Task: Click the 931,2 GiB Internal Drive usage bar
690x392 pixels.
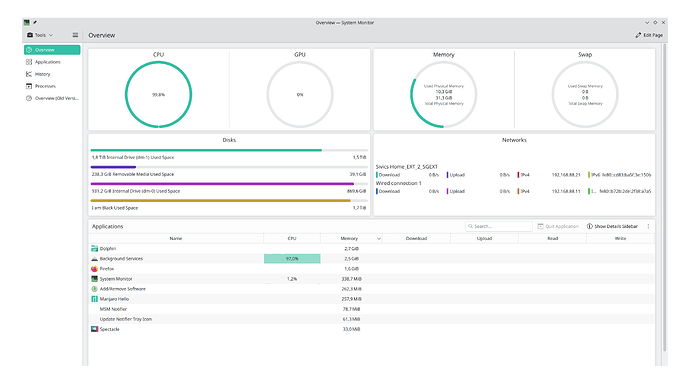Action: [x=229, y=183]
